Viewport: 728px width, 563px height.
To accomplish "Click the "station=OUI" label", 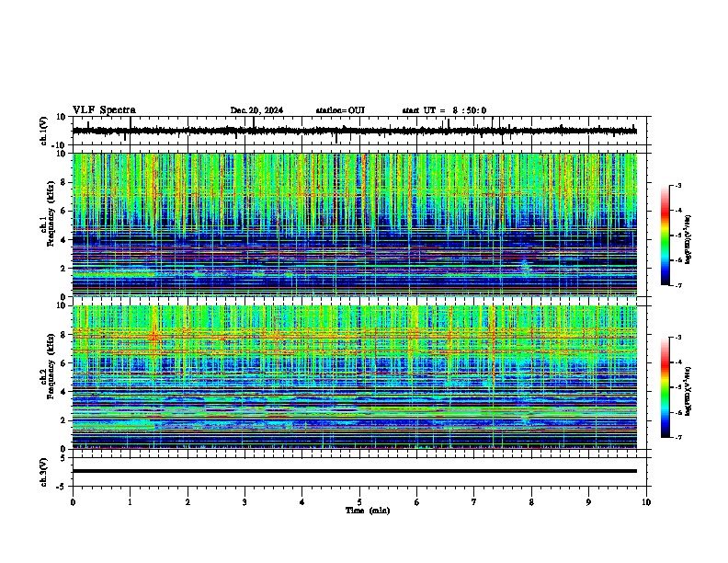I will click(340, 110).
